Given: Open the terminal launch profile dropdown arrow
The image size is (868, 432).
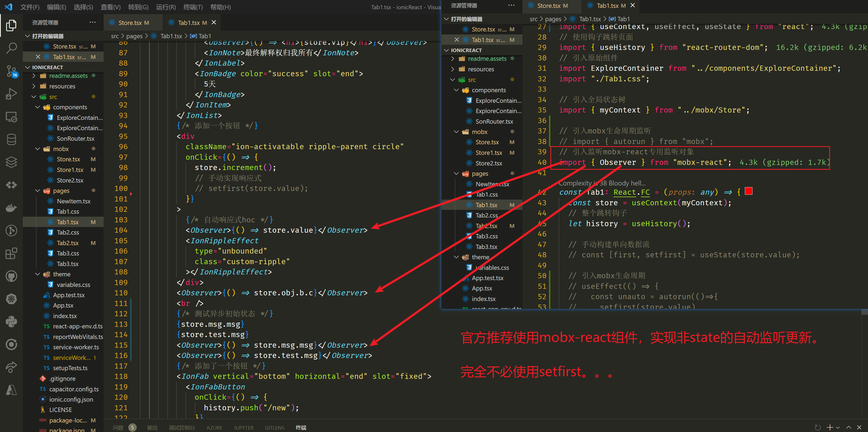Looking at the screenshot, I should [x=838, y=427].
